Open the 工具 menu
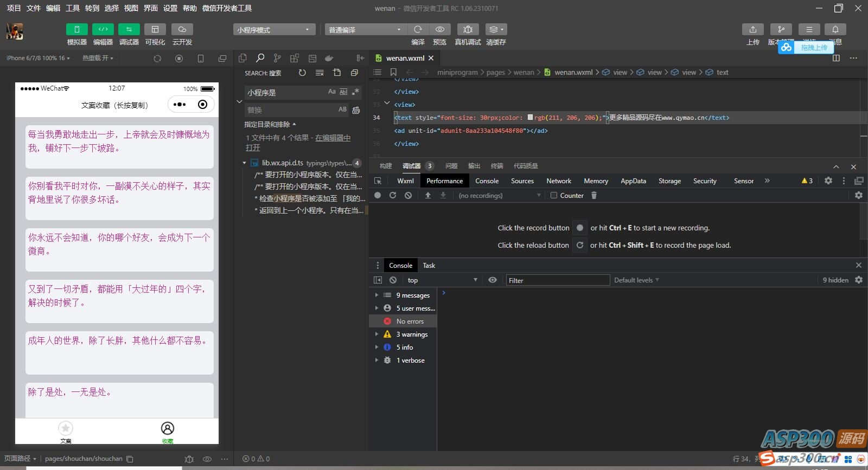868x470 pixels. tap(72, 8)
